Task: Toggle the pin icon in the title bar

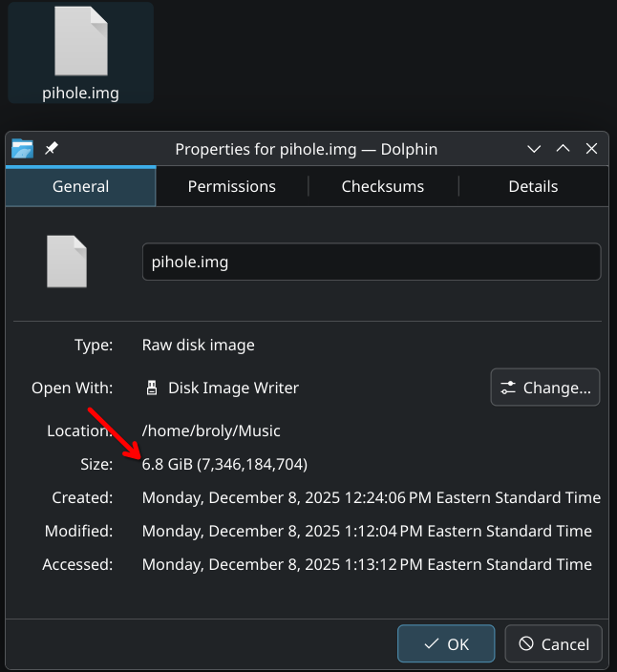Action: coord(52,149)
